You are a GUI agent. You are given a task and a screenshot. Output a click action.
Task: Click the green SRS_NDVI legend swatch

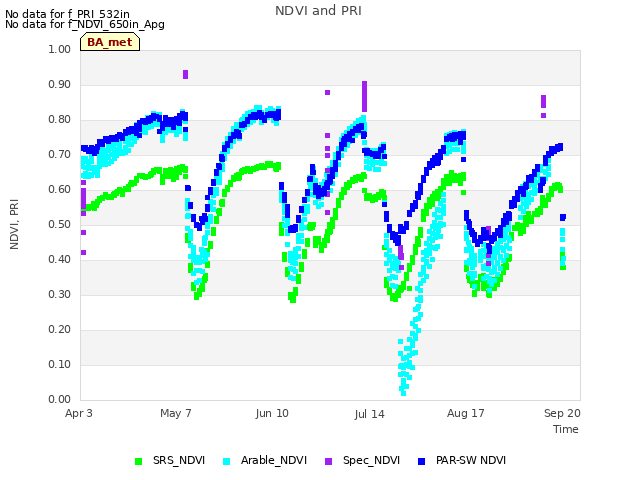click(138, 461)
